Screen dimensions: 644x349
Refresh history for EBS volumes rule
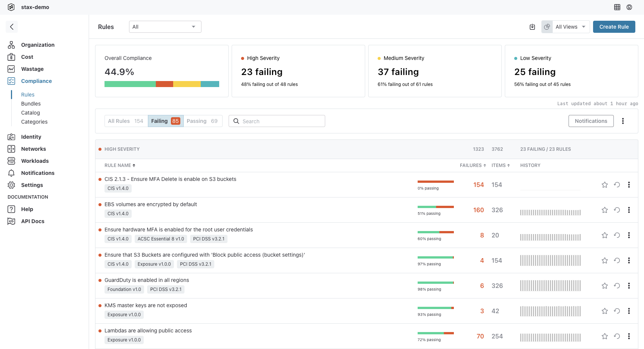(617, 210)
